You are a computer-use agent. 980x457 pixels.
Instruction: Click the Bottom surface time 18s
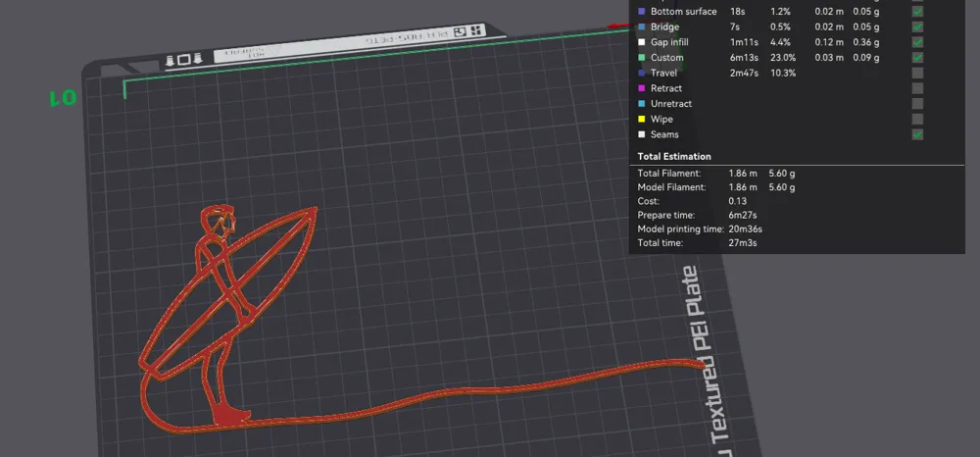pyautogui.click(x=737, y=11)
